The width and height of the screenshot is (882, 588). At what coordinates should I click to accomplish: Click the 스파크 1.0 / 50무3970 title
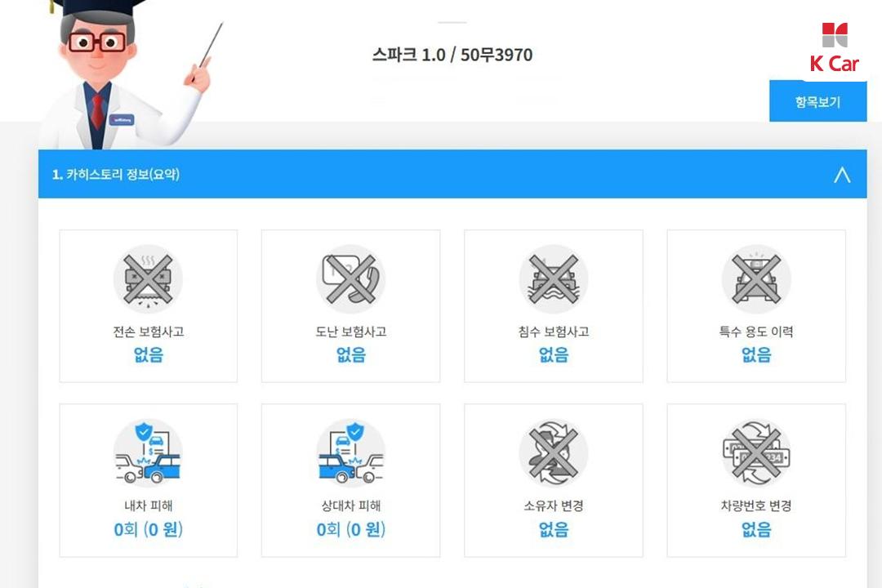452,56
